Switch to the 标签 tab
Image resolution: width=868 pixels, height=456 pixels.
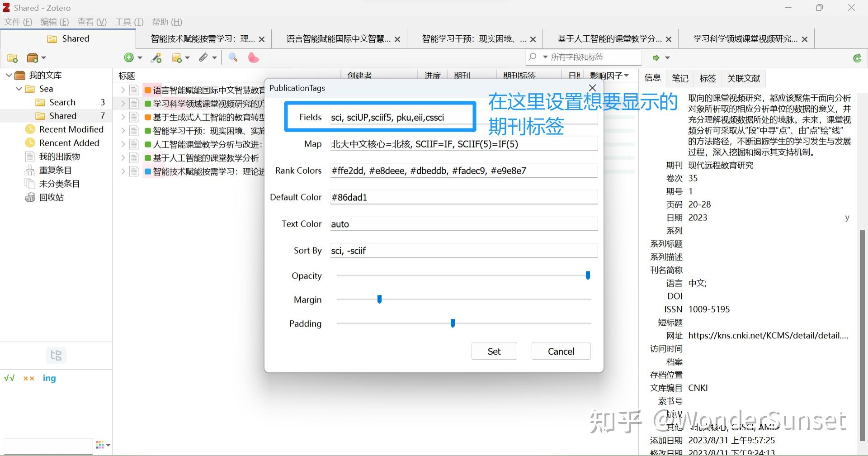708,78
